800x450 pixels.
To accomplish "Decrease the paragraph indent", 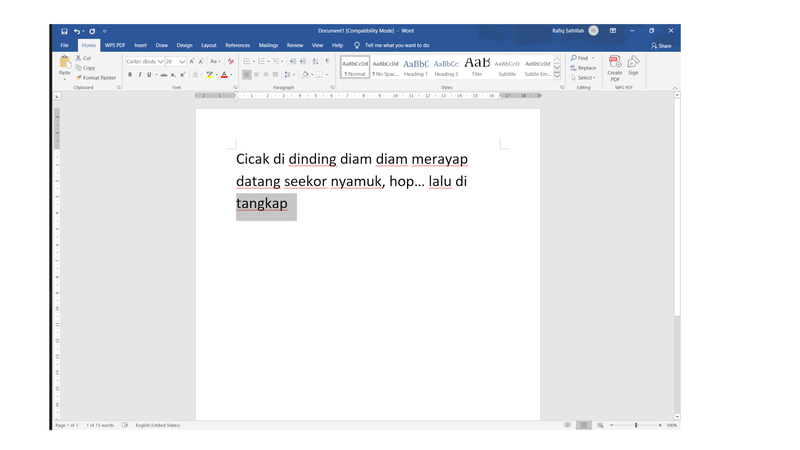I will pyautogui.click(x=292, y=61).
